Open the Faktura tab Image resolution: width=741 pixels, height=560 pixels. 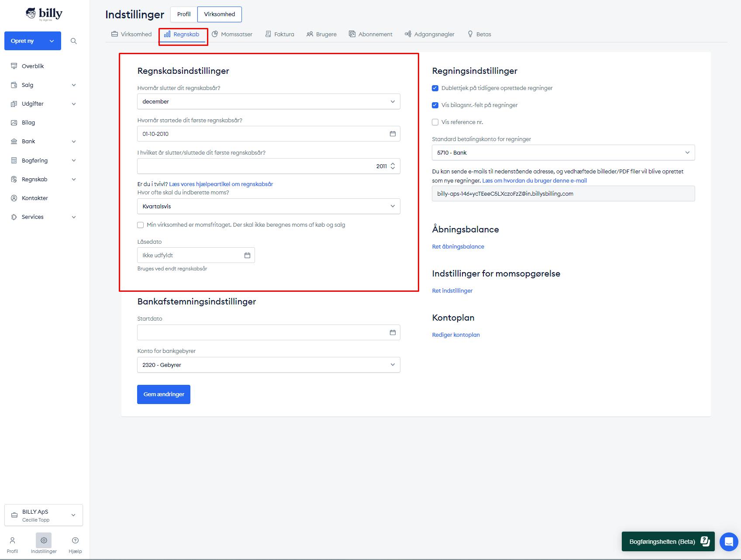tap(279, 34)
